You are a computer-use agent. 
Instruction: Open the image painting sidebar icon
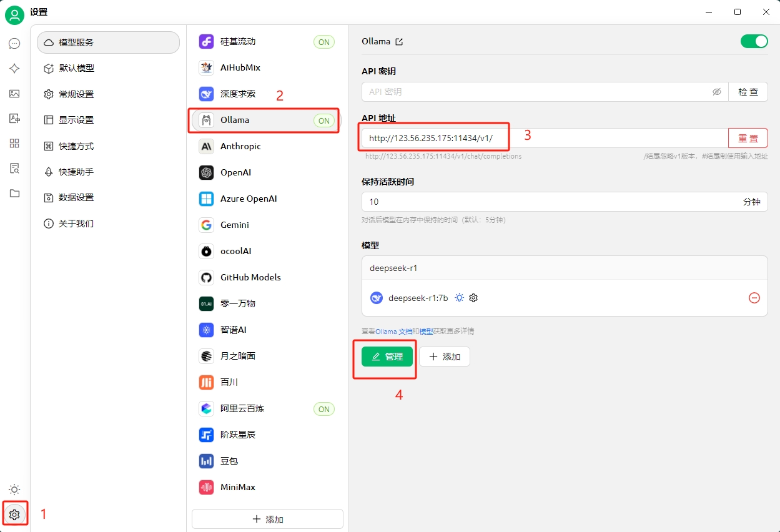click(x=14, y=94)
